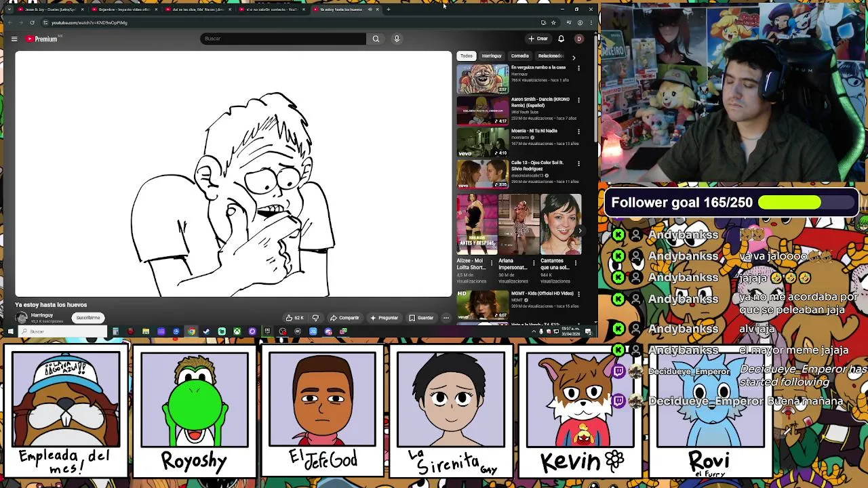
Task: Click the Guardar button
Action: coord(421,317)
